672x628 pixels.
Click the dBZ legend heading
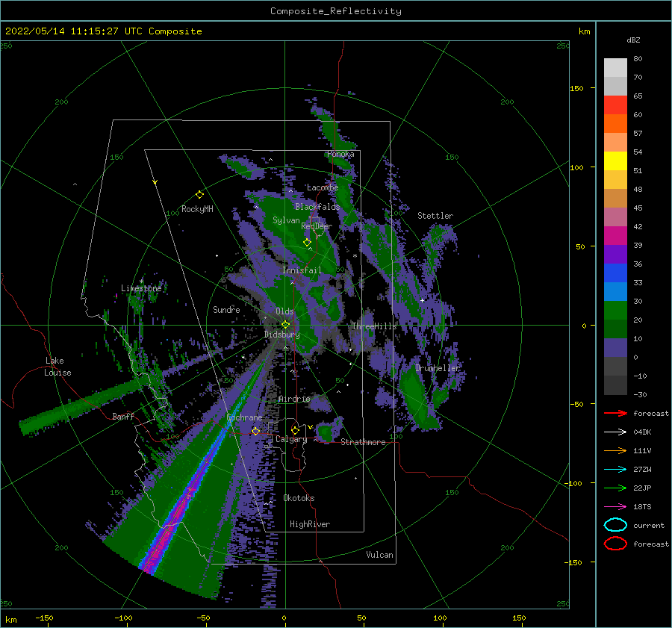[x=633, y=40]
